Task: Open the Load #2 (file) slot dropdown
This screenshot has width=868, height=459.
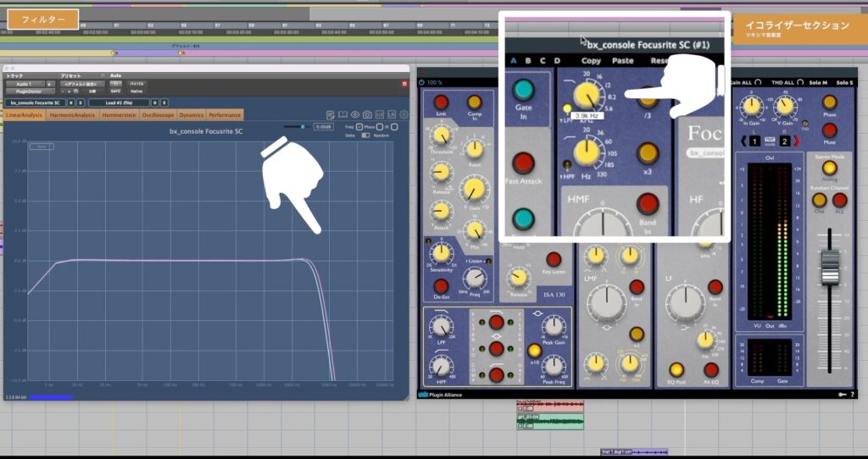Action: click(119, 102)
